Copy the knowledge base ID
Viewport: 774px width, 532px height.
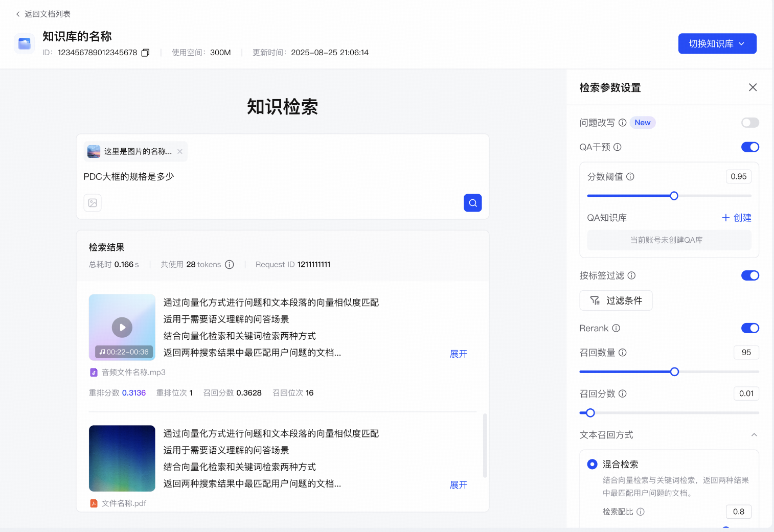tap(145, 53)
